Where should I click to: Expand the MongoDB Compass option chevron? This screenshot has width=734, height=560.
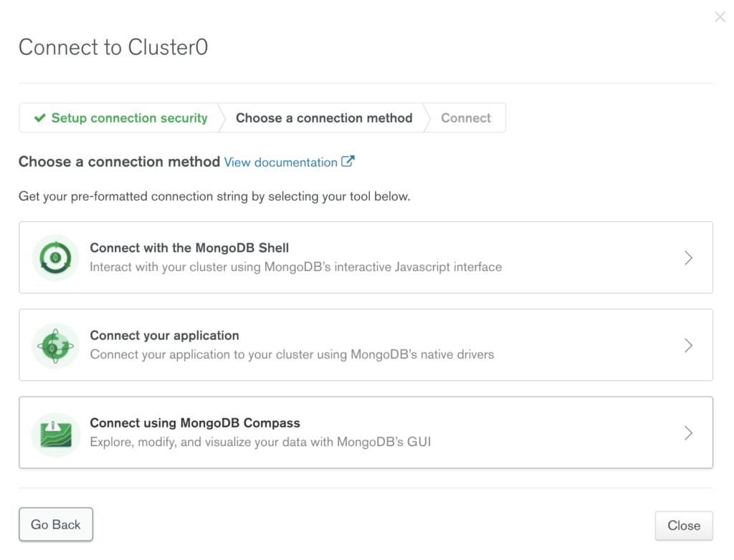(688, 433)
